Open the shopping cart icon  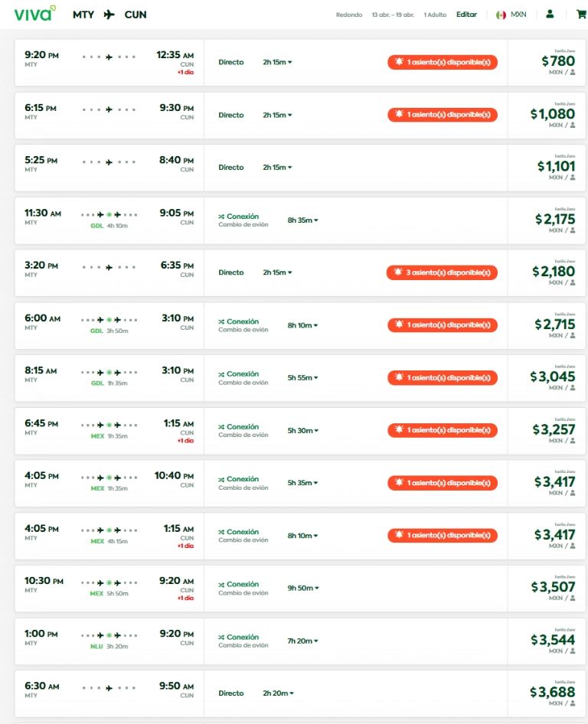[x=581, y=15]
